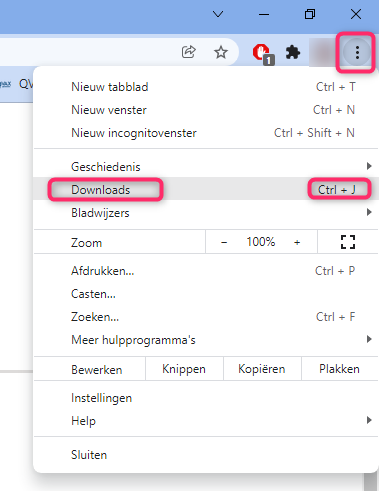Click the blurred profile avatar
The height and width of the screenshot is (491, 379).
tap(322, 52)
